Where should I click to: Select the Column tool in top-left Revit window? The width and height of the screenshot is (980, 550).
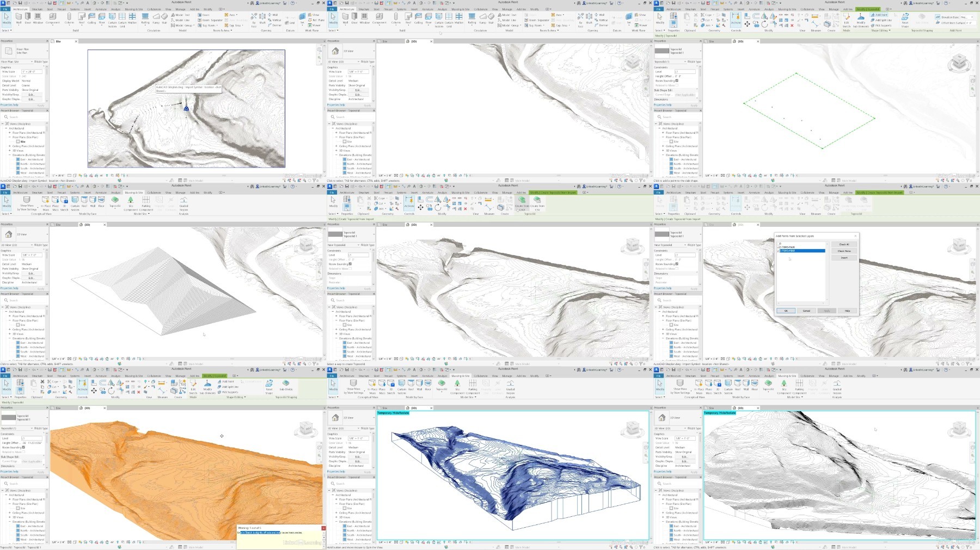click(x=69, y=18)
